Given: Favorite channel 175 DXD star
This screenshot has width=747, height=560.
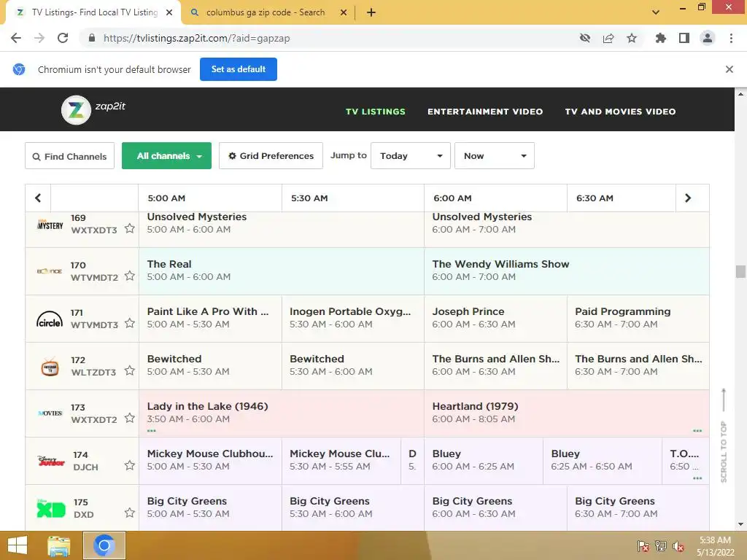Looking at the screenshot, I should click(130, 513).
